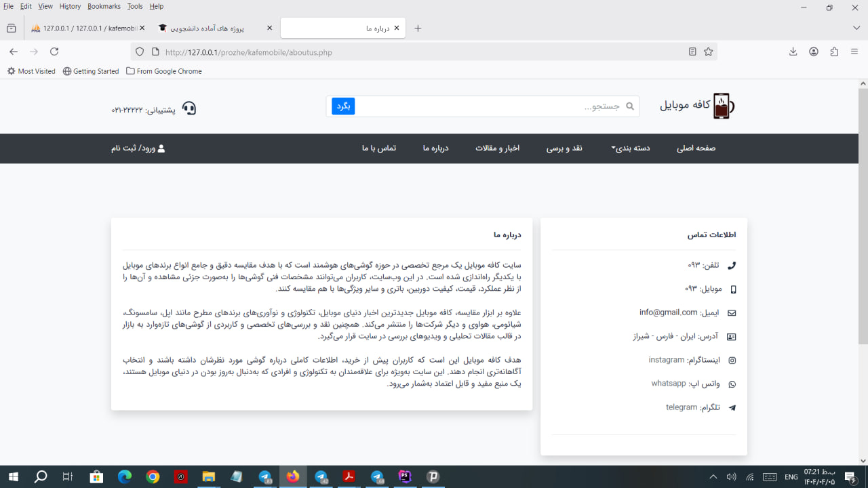
Task: Open the Firefox downloads icon
Action: (793, 52)
